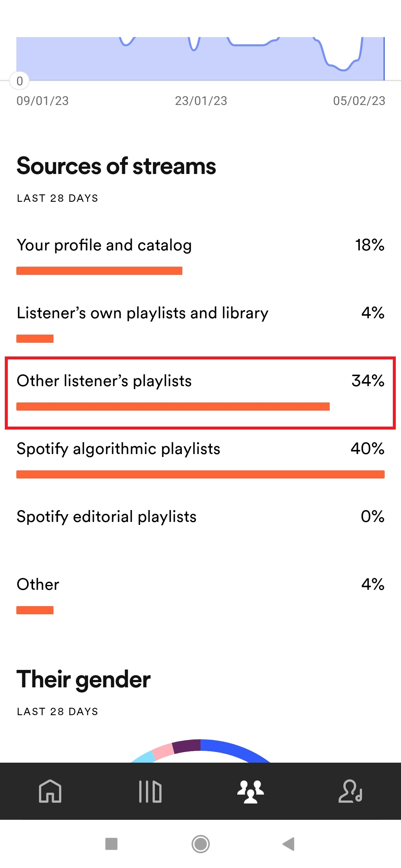
Task: Click the 23/01/23 date on chart axis
Action: tap(201, 101)
